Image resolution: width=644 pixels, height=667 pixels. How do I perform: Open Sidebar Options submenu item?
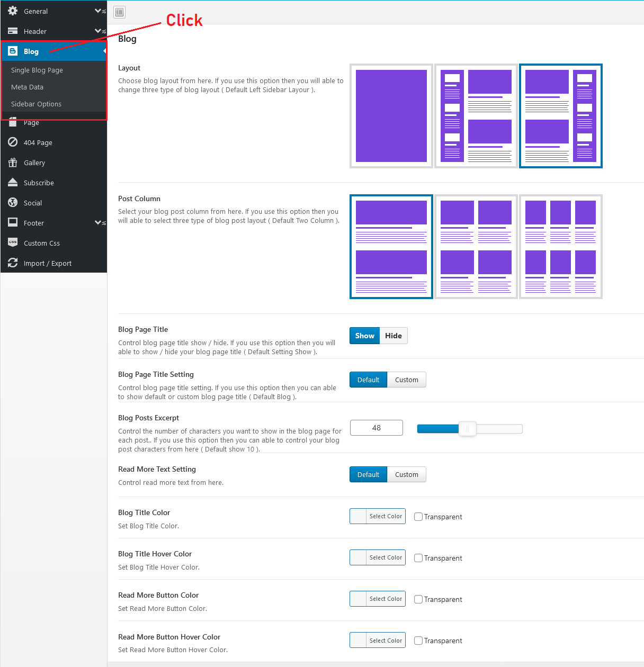36,104
